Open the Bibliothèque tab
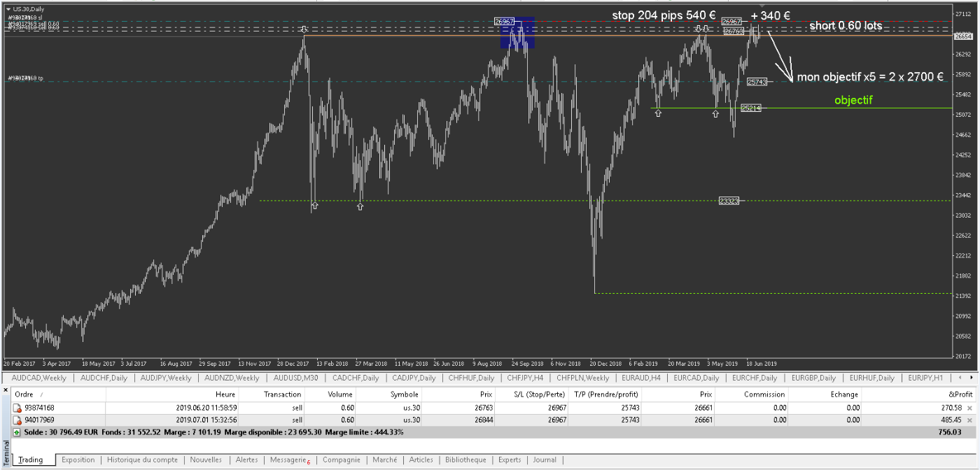 click(465, 460)
